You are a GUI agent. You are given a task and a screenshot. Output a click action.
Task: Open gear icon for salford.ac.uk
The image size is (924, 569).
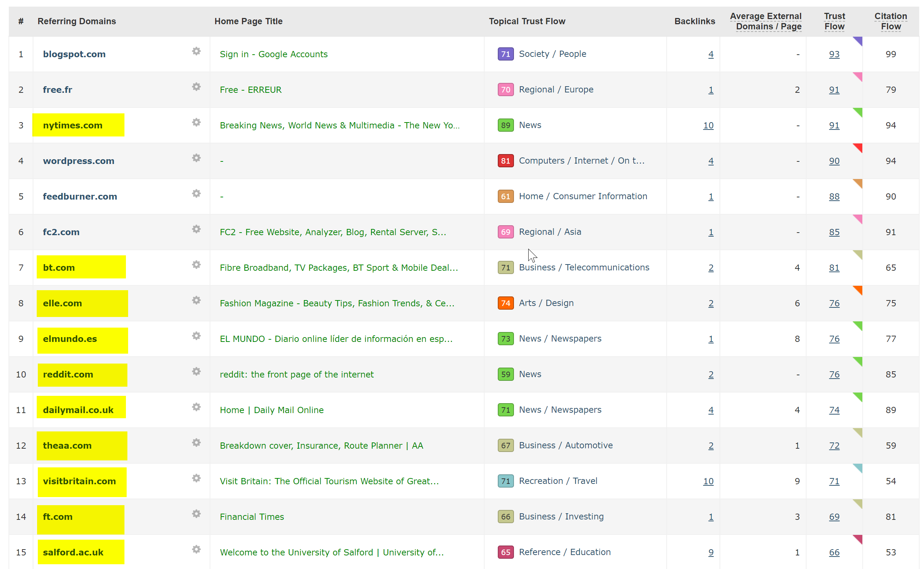(x=196, y=550)
